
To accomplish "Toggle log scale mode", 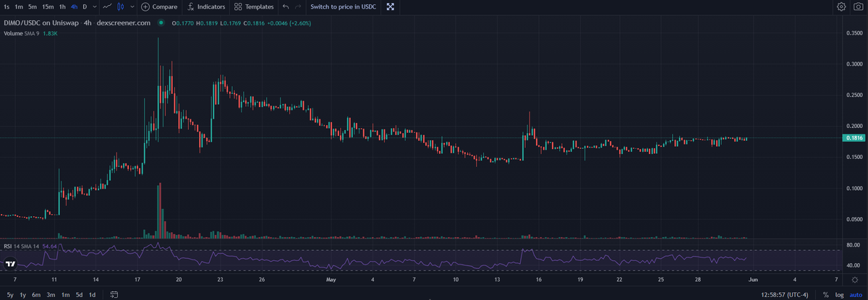I will click(x=839, y=294).
